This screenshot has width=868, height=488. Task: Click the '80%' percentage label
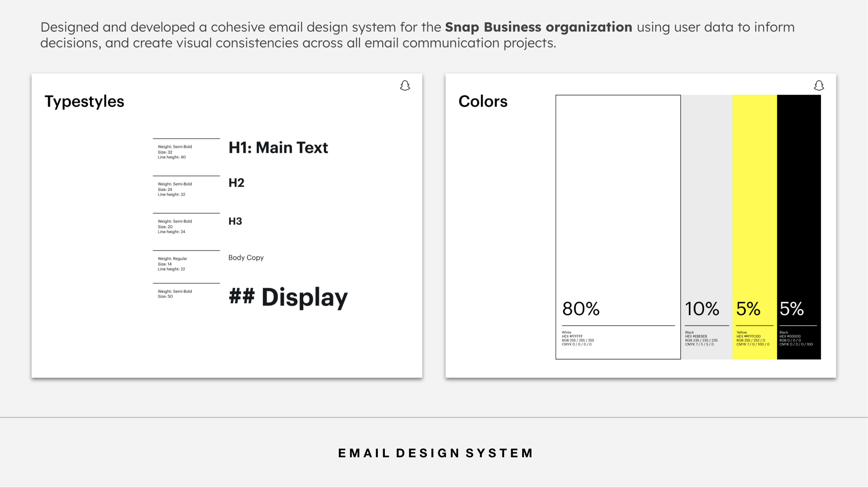(x=581, y=309)
